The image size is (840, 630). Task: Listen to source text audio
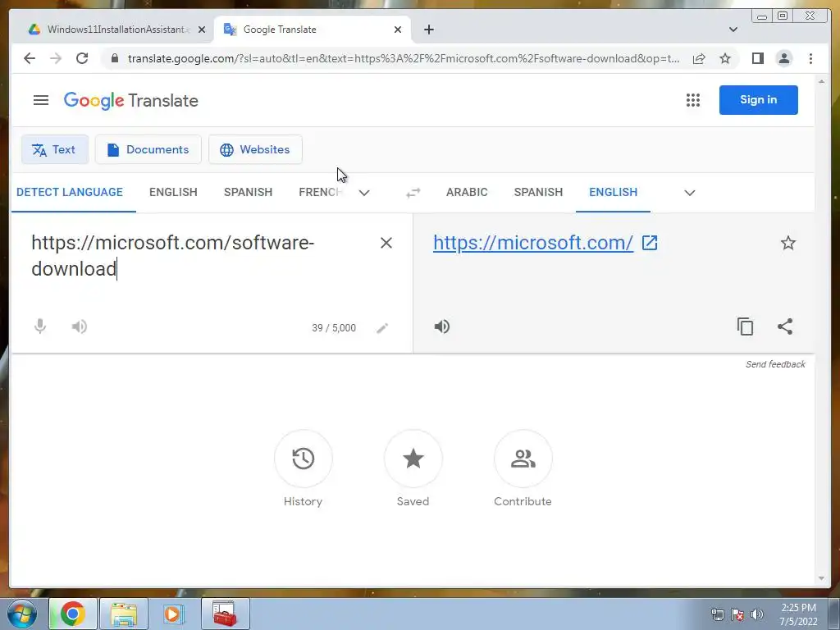click(x=80, y=326)
